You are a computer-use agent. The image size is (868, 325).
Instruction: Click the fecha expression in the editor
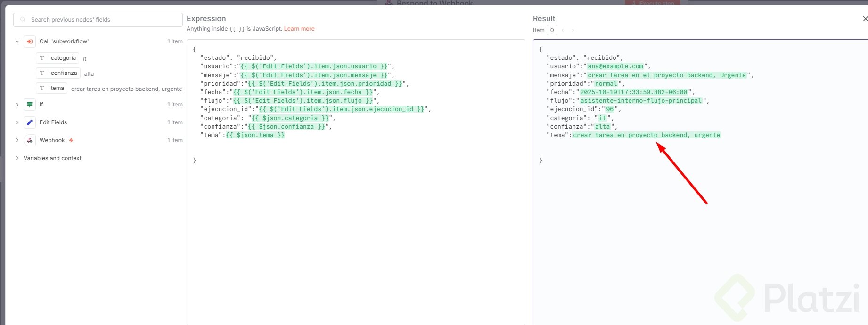pos(303,92)
